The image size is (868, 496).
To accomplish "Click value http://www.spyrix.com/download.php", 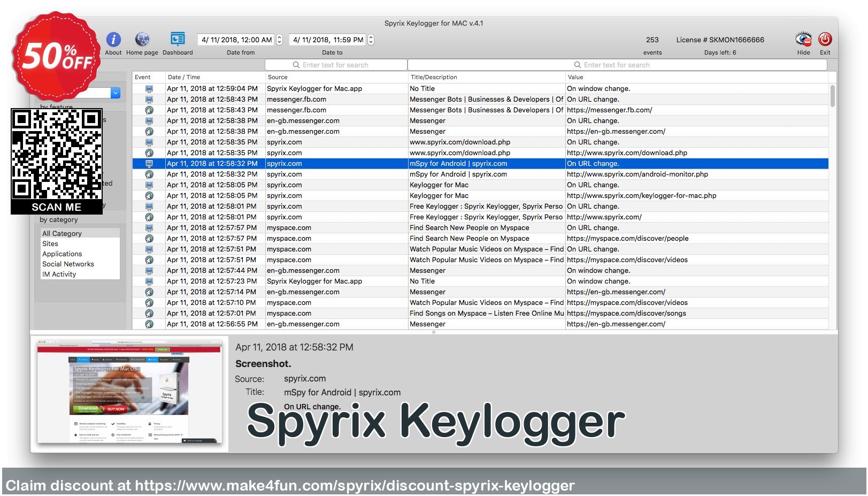I will click(x=627, y=153).
